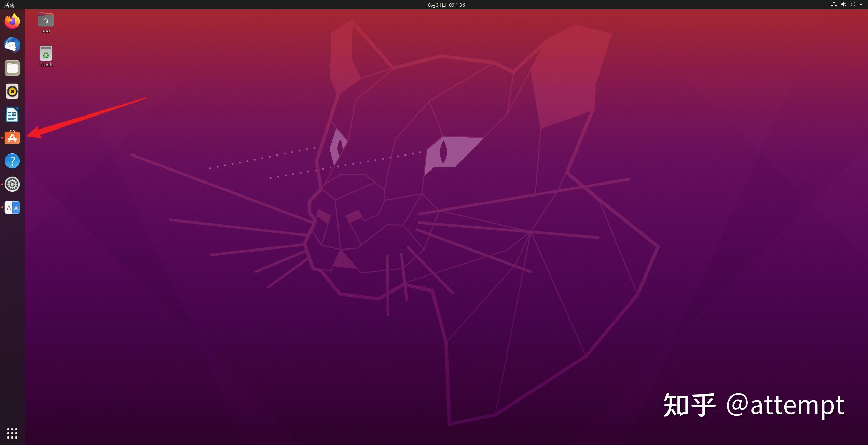Open the 活动 (Activities) overview
The width and height of the screenshot is (868, 445).
[x=9, y=5]
